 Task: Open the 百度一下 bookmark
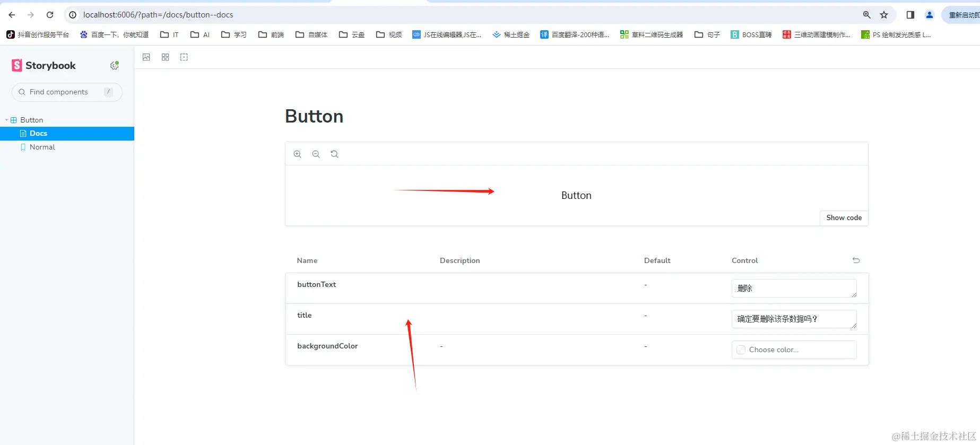coord(114,35)
